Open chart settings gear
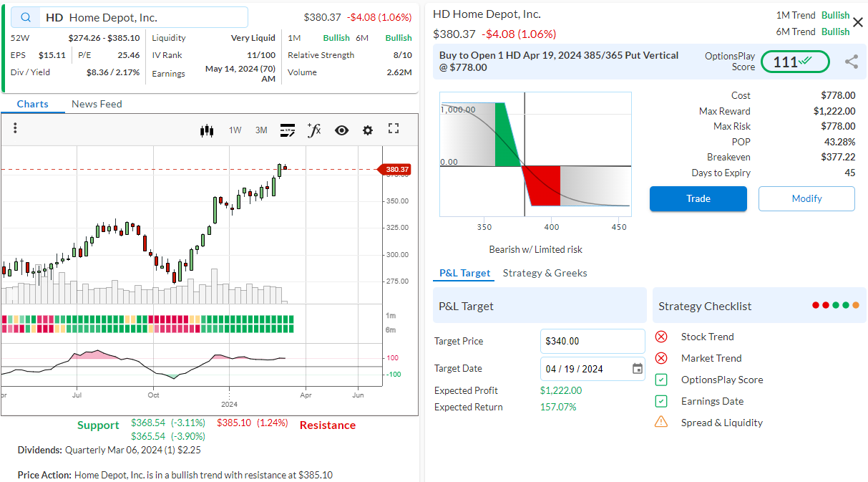 [368, 130]
